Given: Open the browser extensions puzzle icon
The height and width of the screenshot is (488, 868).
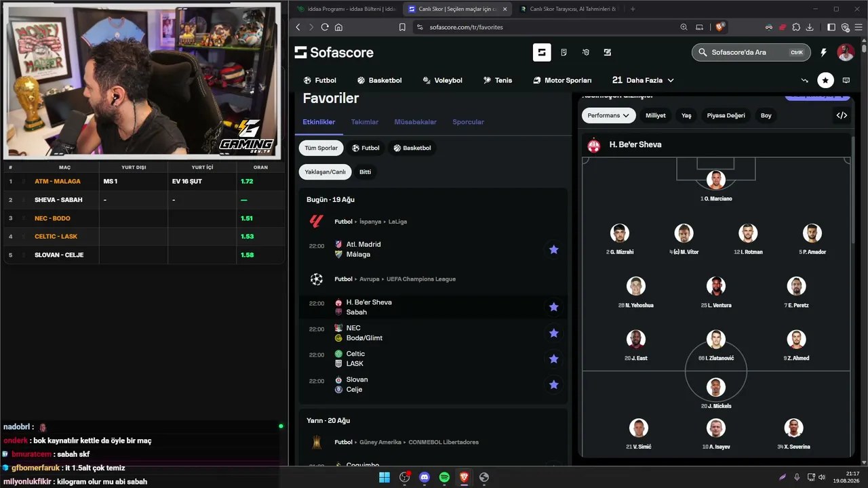Looking at the screenshot, I should click(796, 27).
